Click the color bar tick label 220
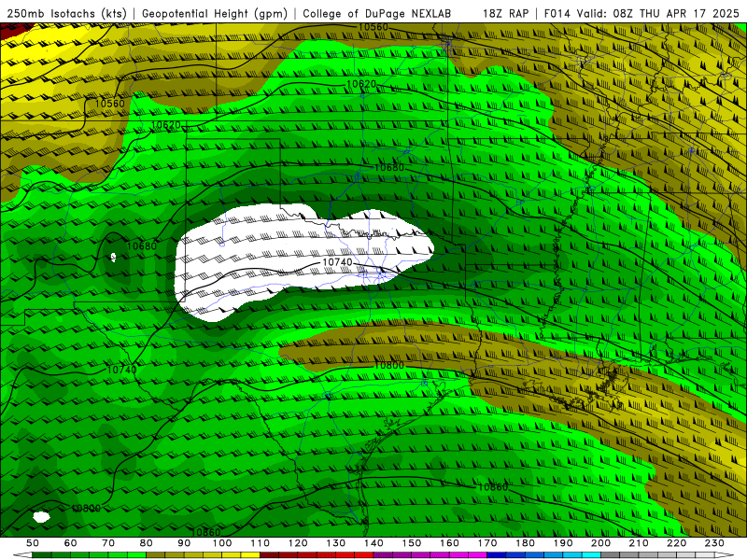The width and height of the screenshot is (747, 560). pos(676,543)
